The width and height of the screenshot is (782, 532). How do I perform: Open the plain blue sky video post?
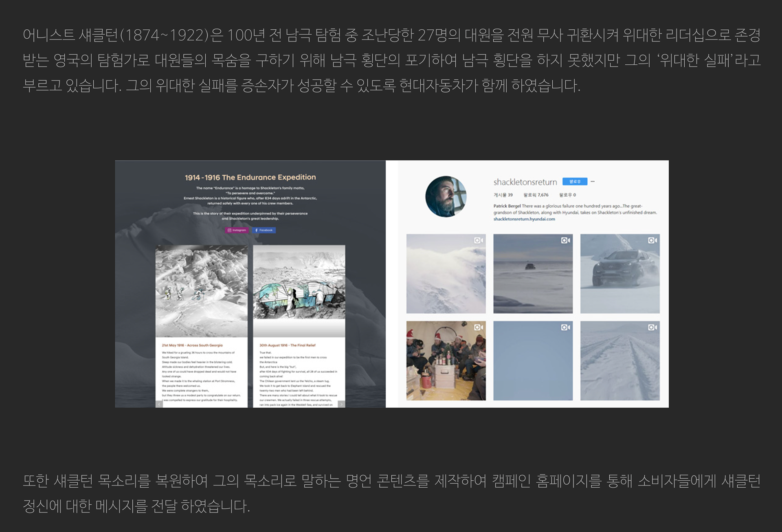[x=533, y=361]
